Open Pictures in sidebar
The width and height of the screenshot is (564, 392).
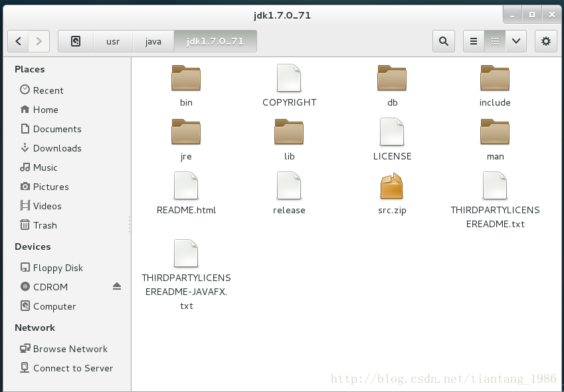(x=45, y=187)
